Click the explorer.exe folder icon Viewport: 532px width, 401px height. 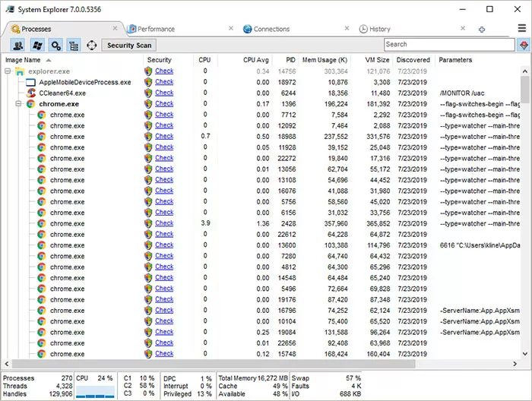click(x=20, y=71)
